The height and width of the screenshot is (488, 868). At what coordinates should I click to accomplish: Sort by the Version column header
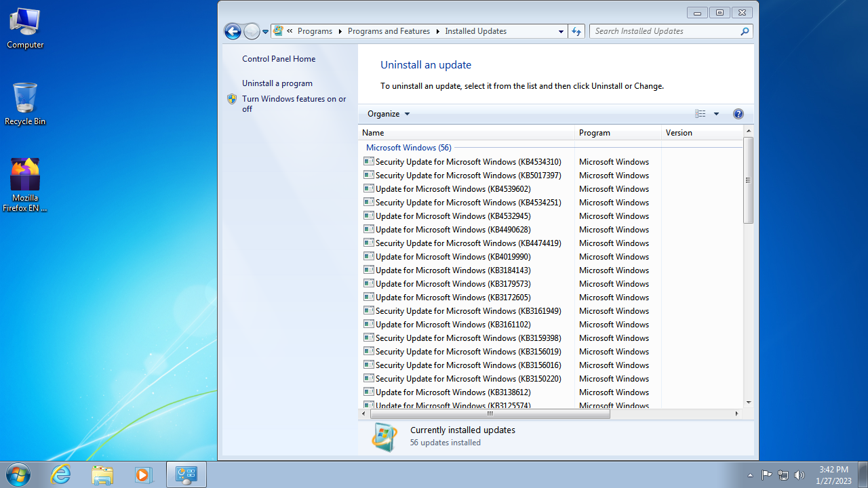coord(702,133)
